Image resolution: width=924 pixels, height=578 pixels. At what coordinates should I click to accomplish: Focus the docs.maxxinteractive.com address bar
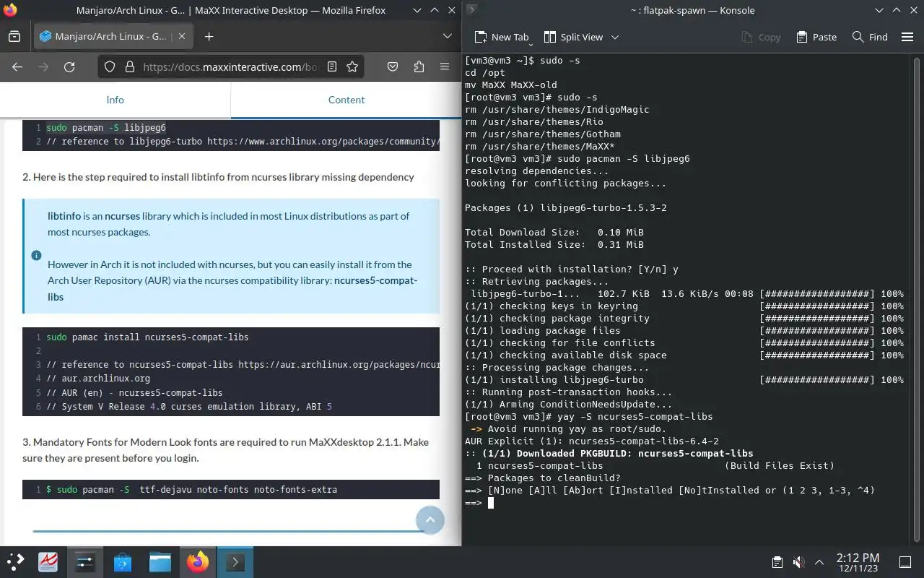(x=230, y=66)
